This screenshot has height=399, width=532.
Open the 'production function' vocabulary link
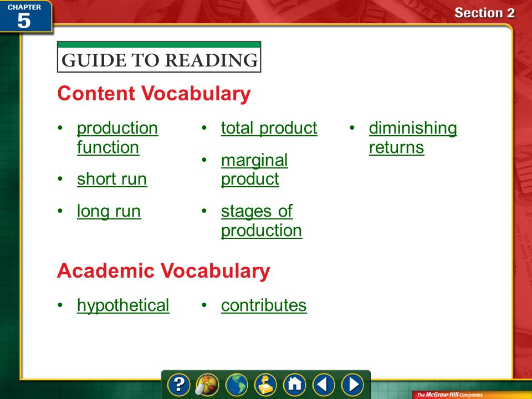(x=117, y=137)
